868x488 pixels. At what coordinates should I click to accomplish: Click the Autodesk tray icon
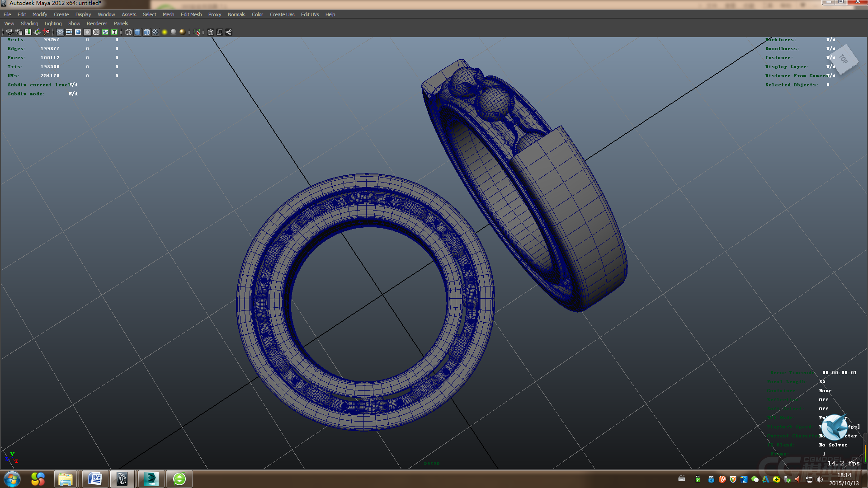(x=766, y=479)
